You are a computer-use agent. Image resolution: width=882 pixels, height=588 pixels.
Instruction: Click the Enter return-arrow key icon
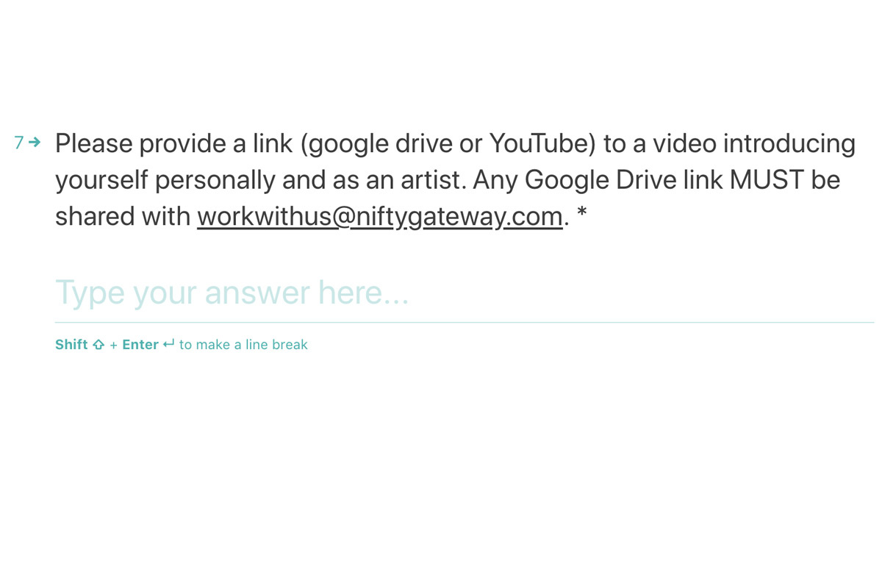point(169,344)
